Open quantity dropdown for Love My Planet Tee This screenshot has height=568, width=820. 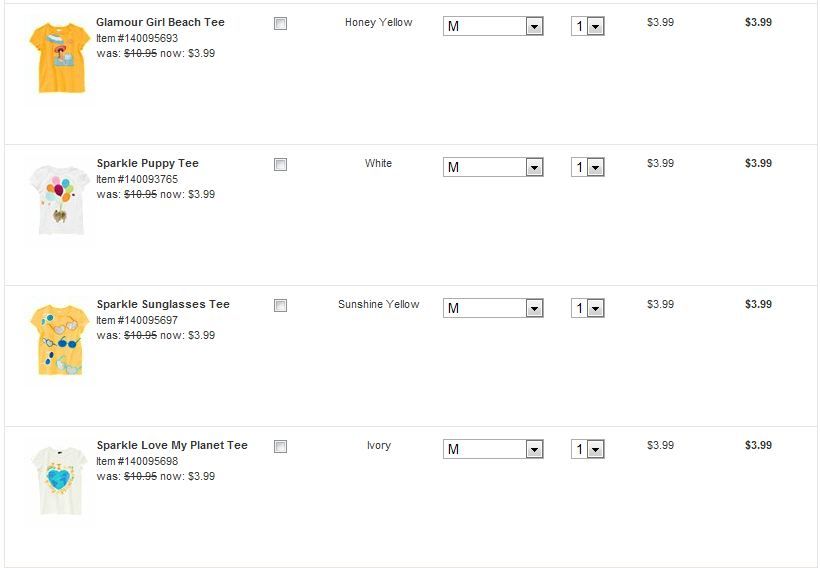588,450
